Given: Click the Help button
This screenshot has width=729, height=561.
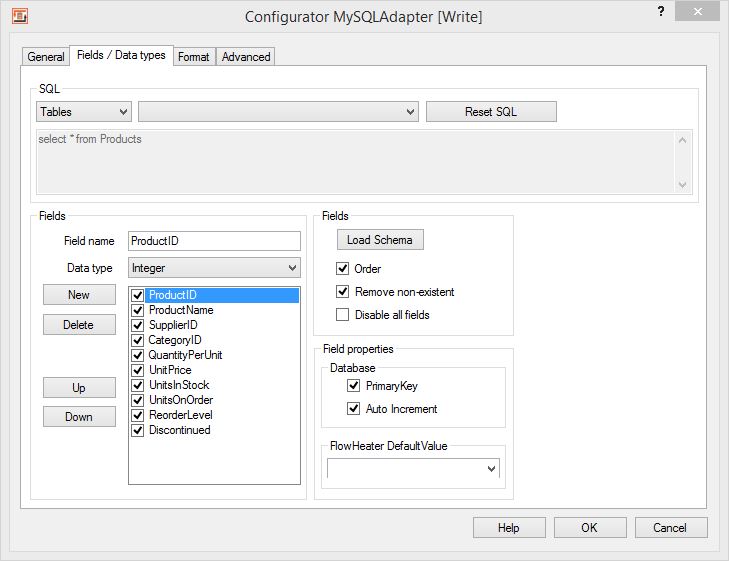Looking at the screenshot, I should (509, 528).
